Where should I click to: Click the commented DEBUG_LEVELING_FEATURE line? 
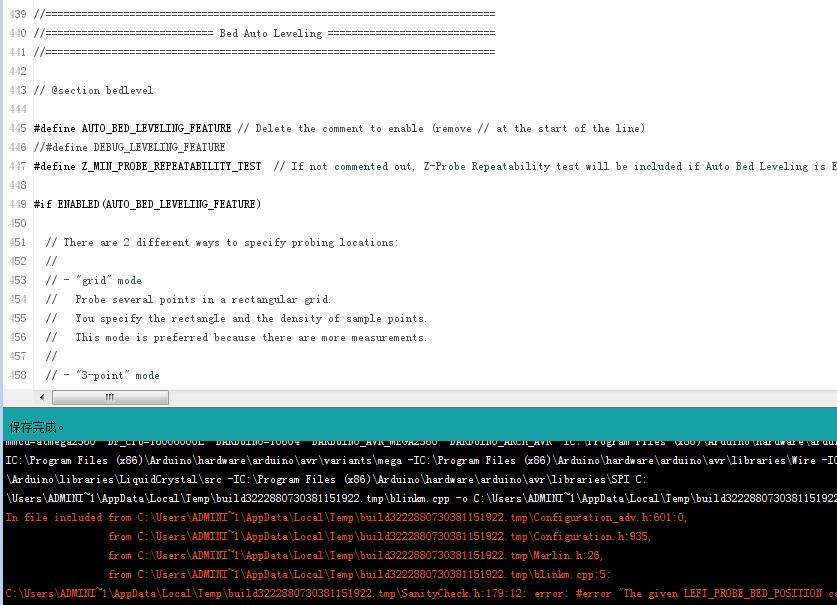pyautogui.click(x=129, y=147)
